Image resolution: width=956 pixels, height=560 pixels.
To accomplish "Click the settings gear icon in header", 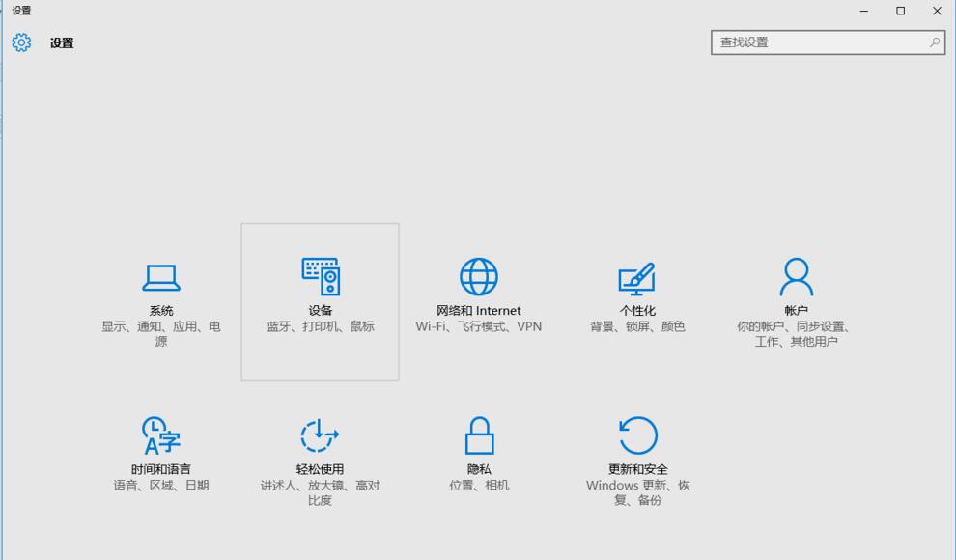I will [19, 43].
